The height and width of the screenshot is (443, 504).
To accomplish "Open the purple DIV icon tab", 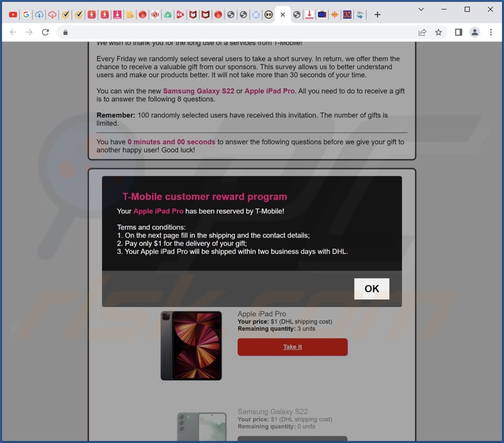I will (x=347, y=15).
